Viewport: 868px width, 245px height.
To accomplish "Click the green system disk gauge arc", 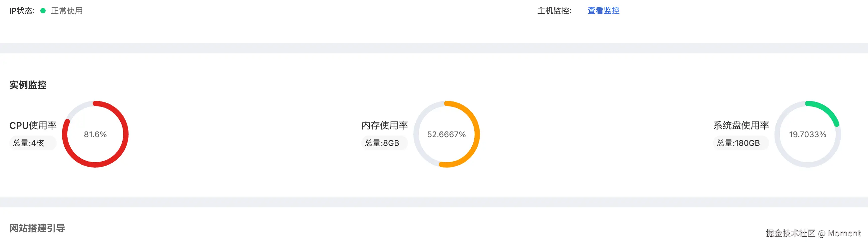I will (x=827, y=110).
